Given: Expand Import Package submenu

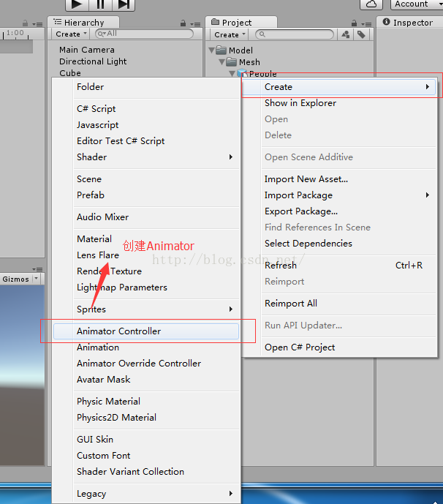Looking at the screenshot, I should (x=339, y=195).
